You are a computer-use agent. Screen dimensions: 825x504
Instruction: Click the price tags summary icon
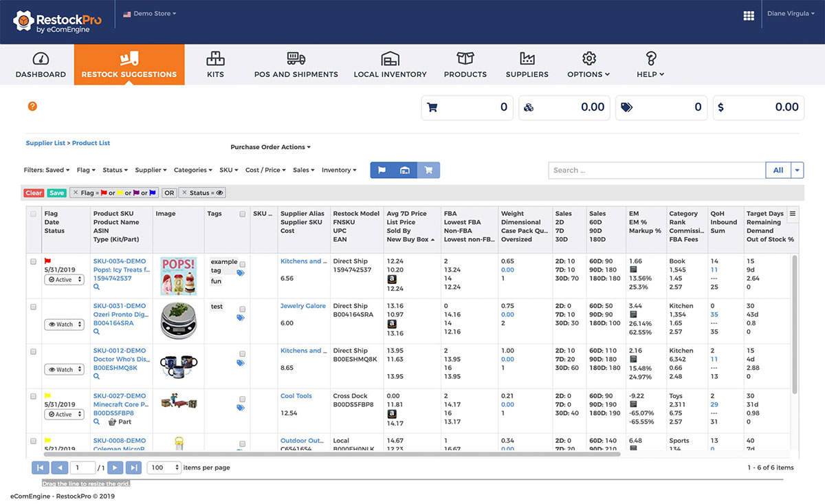click(626, 107)
